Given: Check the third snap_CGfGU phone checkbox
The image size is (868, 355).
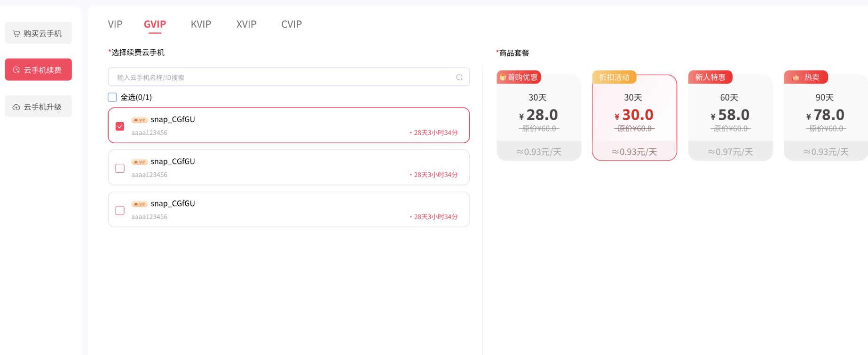Looking at the screenshot, I should [120, 210].
